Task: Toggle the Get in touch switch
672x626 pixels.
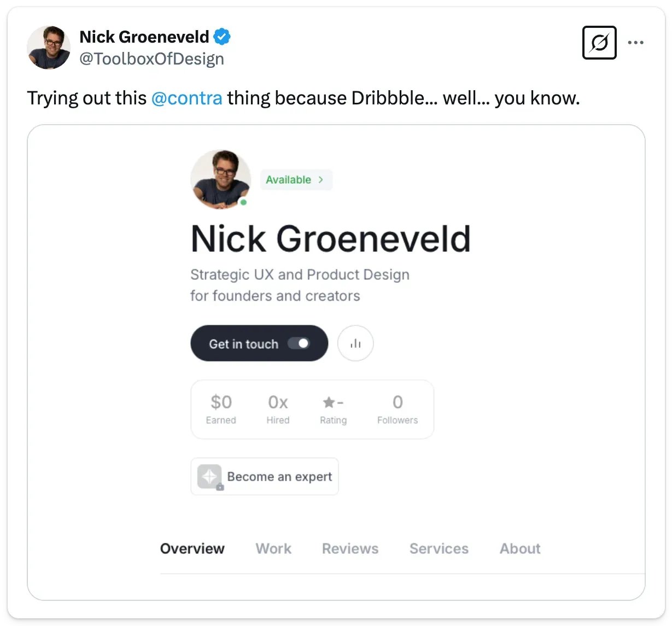Action: click(299, 343)
